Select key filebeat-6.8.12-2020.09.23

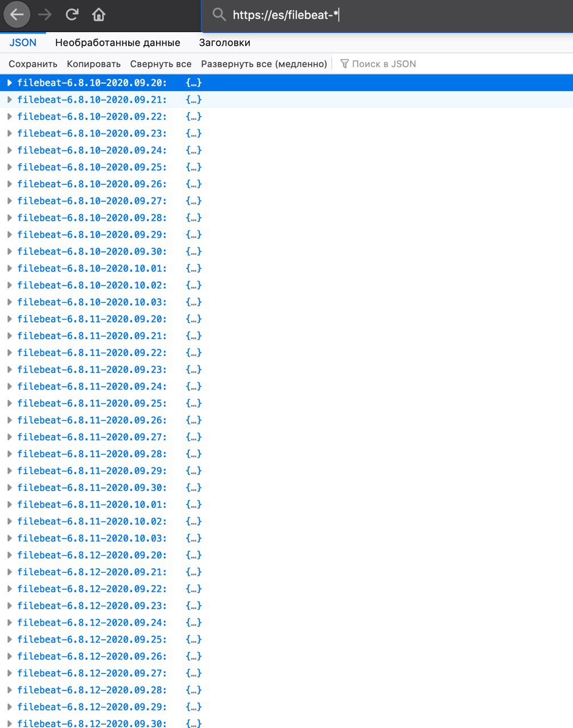tap(92, 606)
